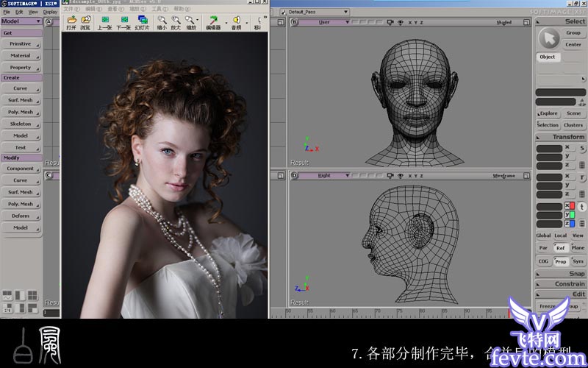Expand the Snap panel

561,274
